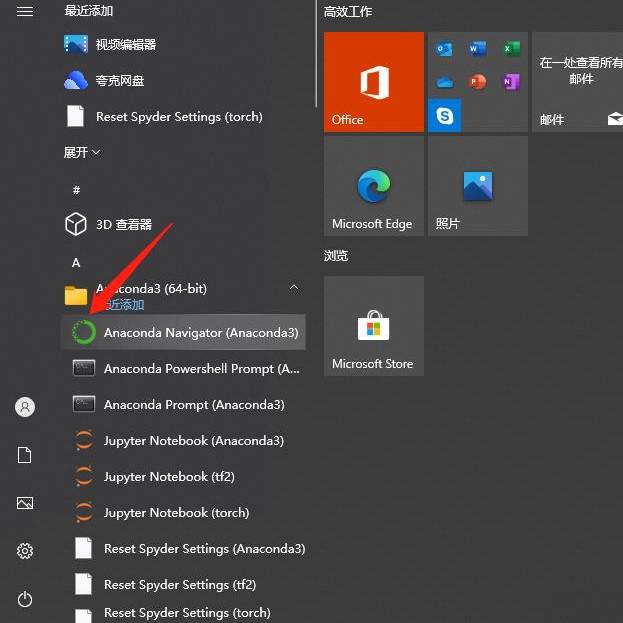Open the 邮件 mail tile
Screen dimensions: 623x623
pyautogui.click(x=578, y=82)
